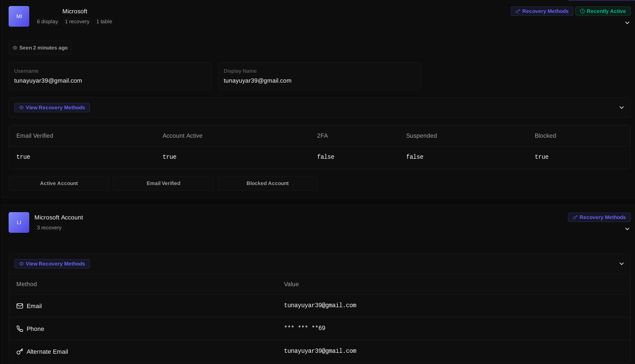The width and height of the screenshot is (635, 364).
Task: Click the Blocked column header
Action: coord(546,136)
